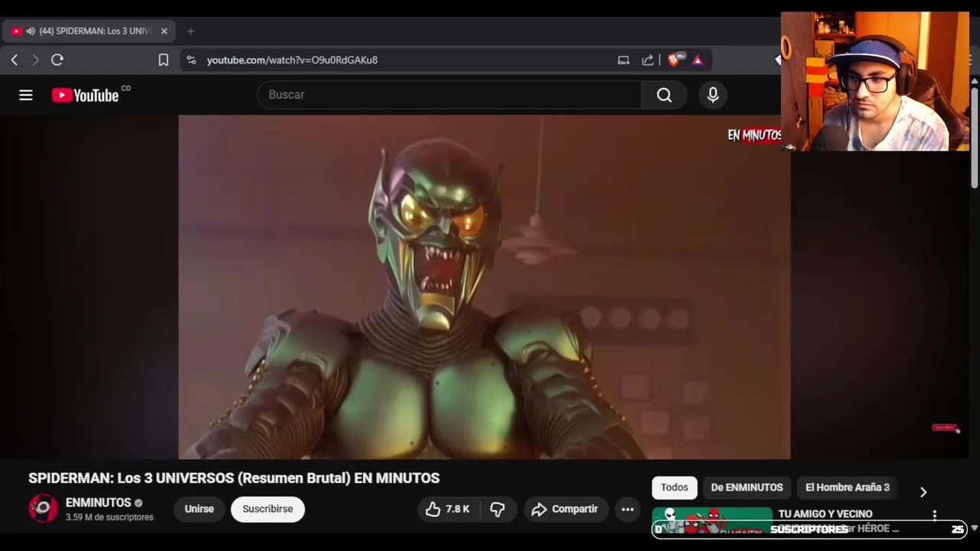Select the Todos filter chip

pos(675,487)
